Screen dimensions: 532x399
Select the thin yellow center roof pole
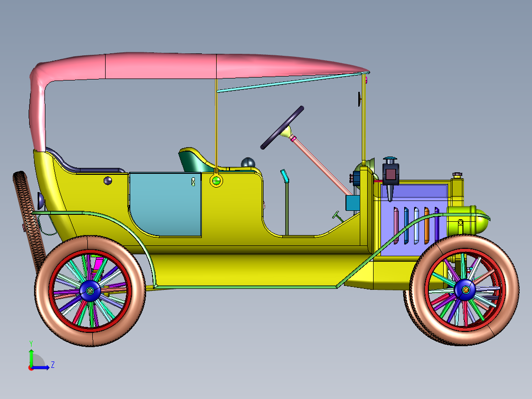(x=216, y=125)
